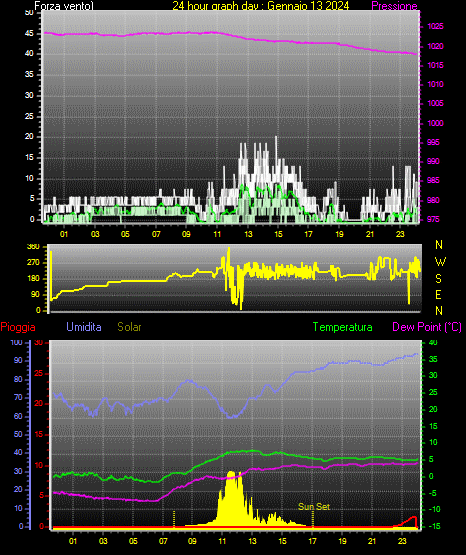Click hour 17 on bottom graph axis

[x=312, y=541]
